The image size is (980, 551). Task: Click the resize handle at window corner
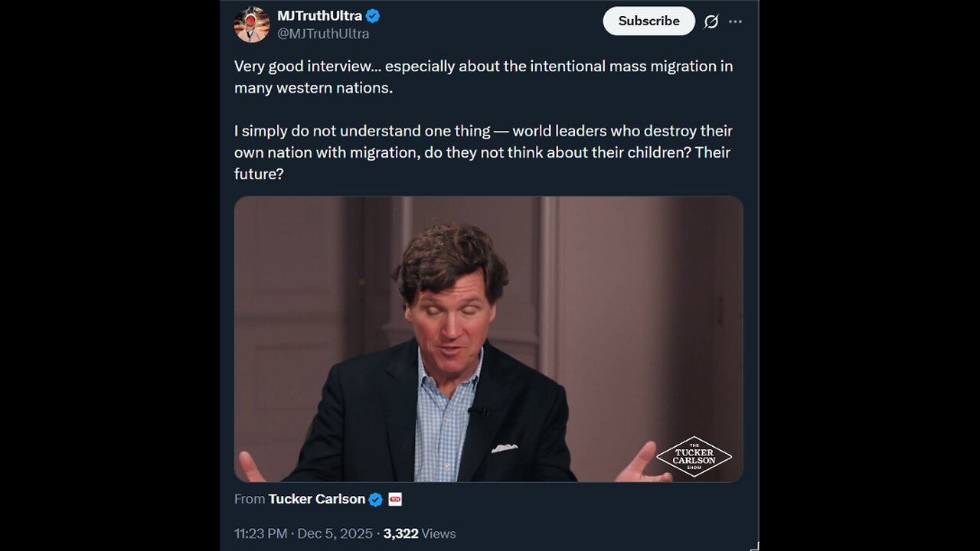pos(755,546)
